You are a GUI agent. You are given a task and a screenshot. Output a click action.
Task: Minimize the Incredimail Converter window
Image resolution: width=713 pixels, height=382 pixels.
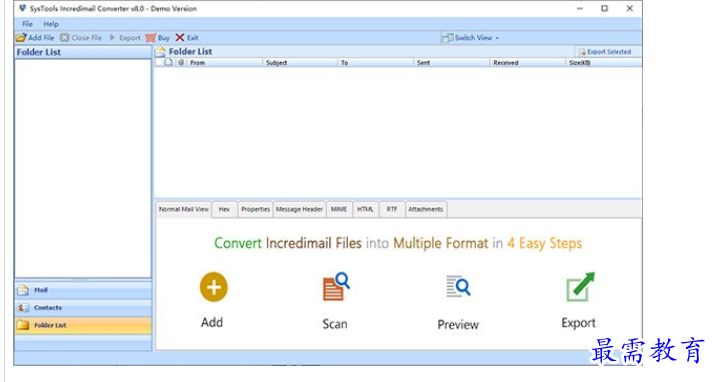[x=580, y=8]
